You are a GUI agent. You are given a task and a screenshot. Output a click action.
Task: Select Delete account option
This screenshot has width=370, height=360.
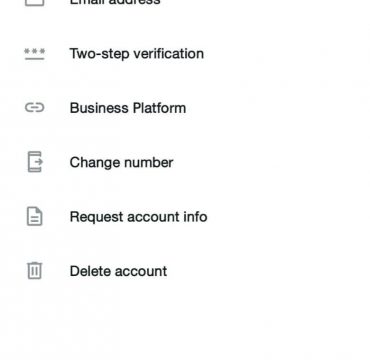[x=185, y=271]
